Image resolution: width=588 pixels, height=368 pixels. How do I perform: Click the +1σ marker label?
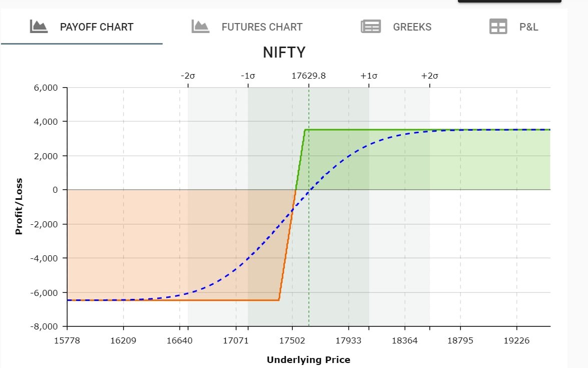369,76
